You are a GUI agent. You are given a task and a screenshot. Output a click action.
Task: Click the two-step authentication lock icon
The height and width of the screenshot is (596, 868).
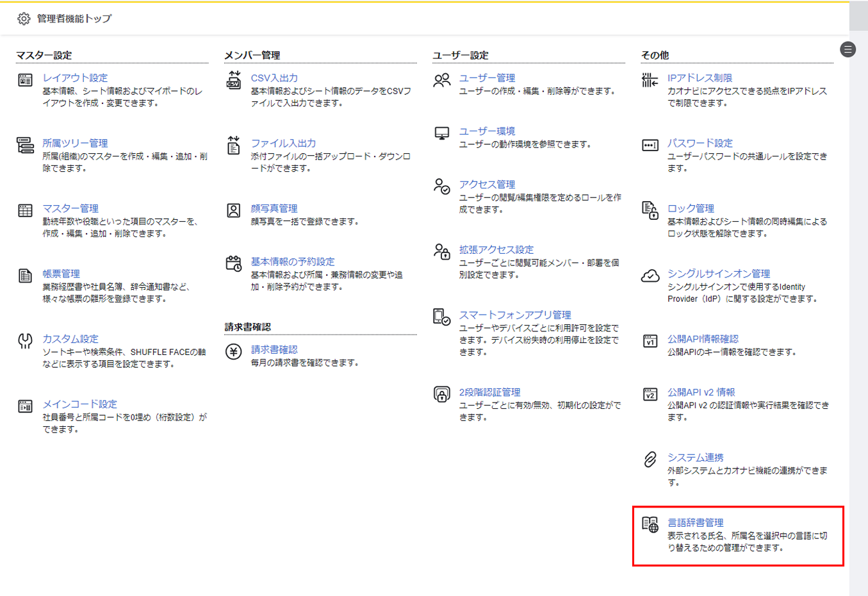coord(442,394)
